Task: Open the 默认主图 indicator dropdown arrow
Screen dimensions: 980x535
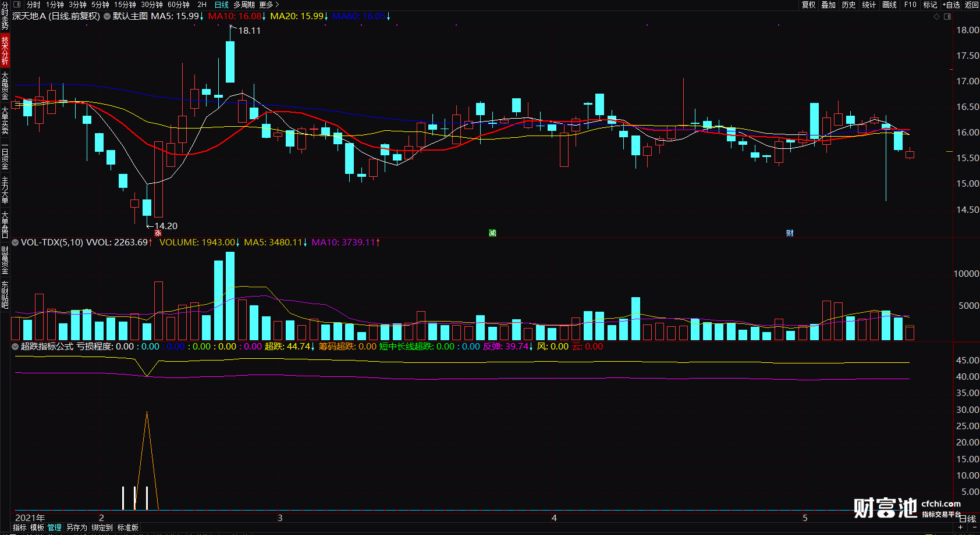Action: tap(107, 16)
